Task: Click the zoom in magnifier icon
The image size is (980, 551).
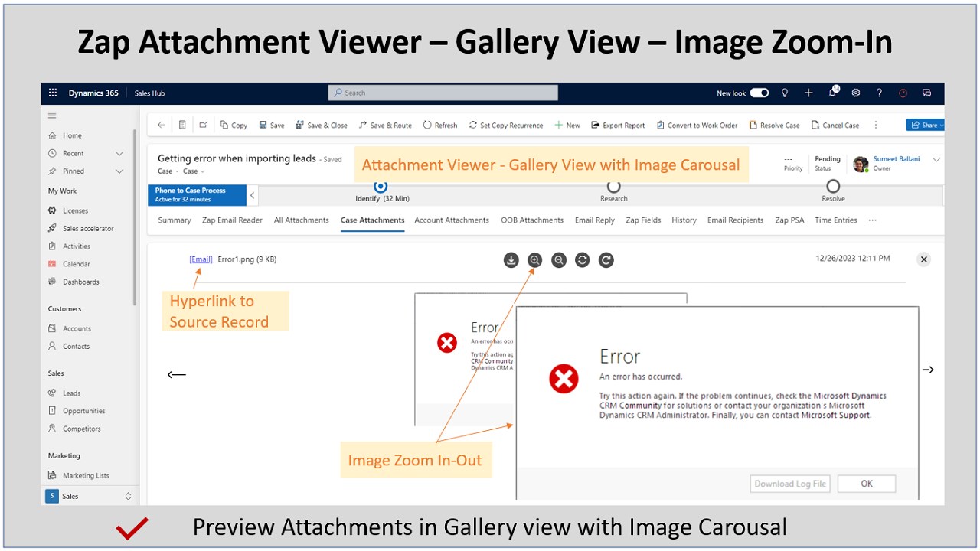Action: tap(535, 260)
